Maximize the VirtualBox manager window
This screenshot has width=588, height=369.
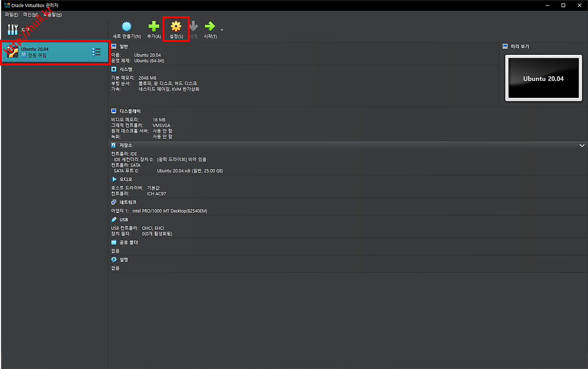[x=563, y=5]
